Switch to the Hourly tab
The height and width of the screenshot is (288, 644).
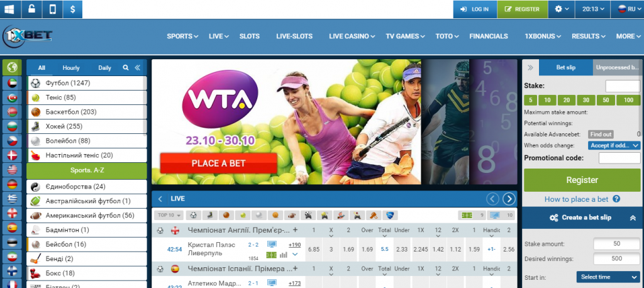[71, 68]
